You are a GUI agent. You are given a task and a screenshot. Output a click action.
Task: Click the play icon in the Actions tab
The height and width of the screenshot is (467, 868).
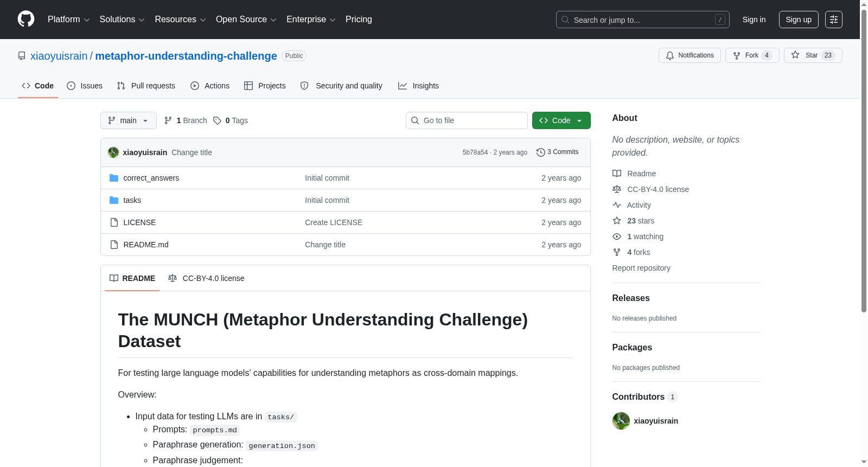pos(195,86)
